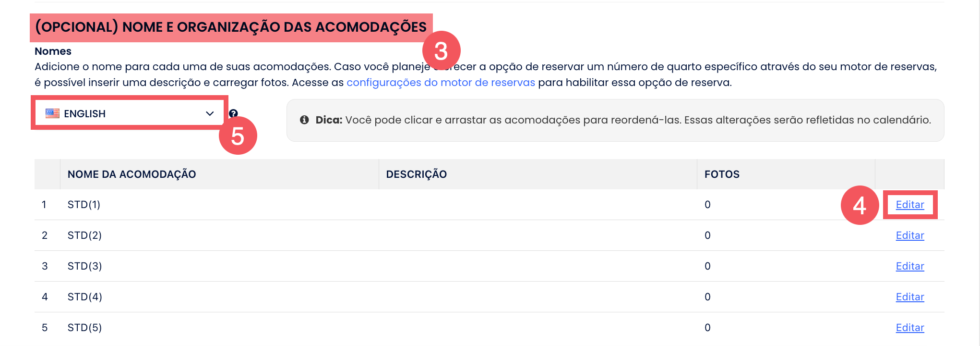The width and height of the screenshot is (980, 346).
Task: Click the US flag icon in language selector
Action: point(52,113)
